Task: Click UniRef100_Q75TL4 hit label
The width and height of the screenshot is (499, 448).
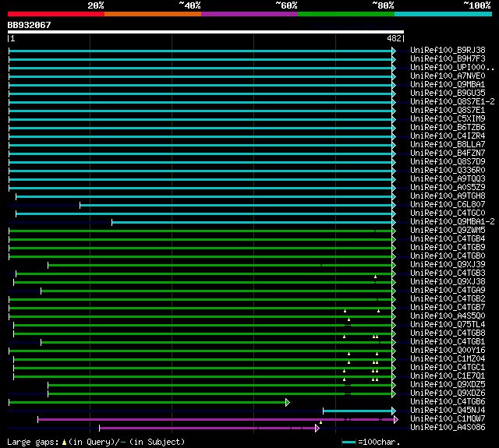Action: tap(448, 325)
